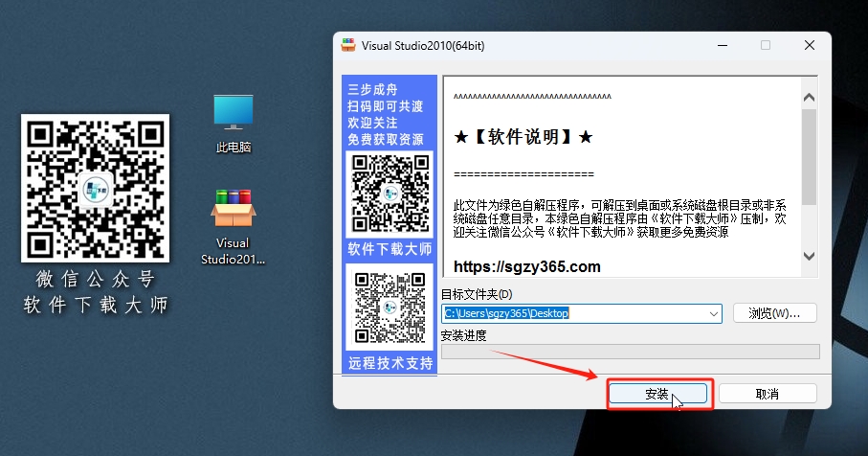Click the 目标文件夹(D) label
Screen dimensions: 868x456
coord(477,294)
